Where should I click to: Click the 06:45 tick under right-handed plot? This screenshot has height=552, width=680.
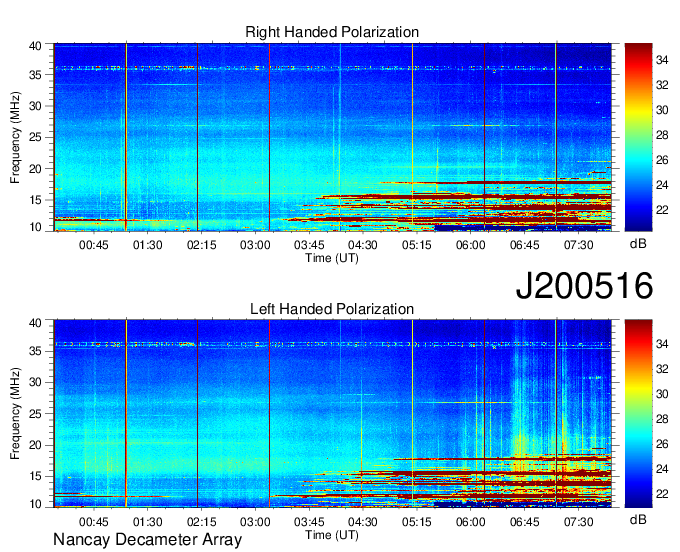525,245
